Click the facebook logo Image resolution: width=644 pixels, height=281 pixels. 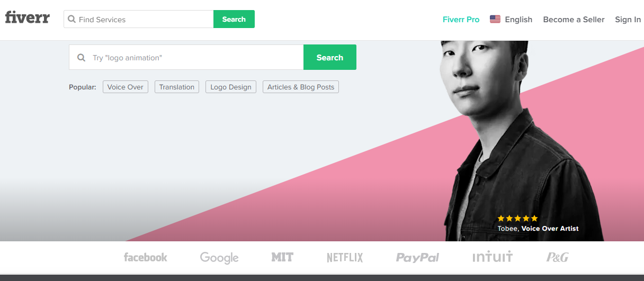pyautogui.click(x=145, y=257)
